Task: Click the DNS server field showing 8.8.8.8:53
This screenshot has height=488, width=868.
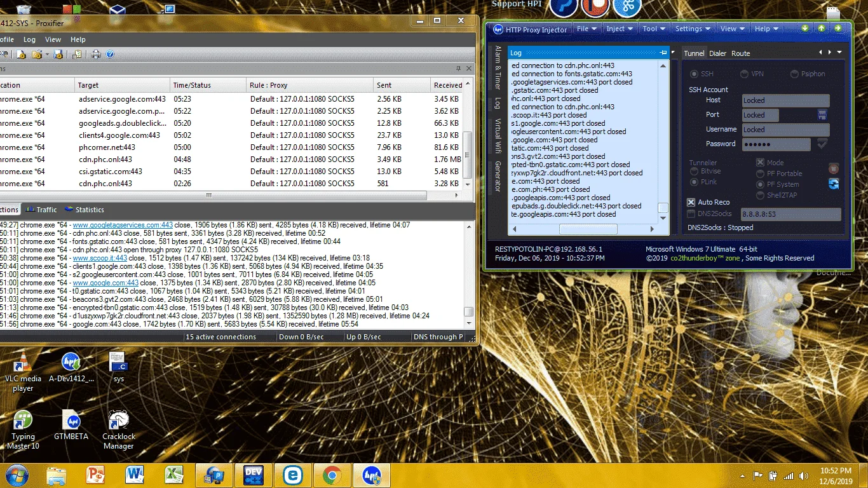Action: tap(791, 215)
